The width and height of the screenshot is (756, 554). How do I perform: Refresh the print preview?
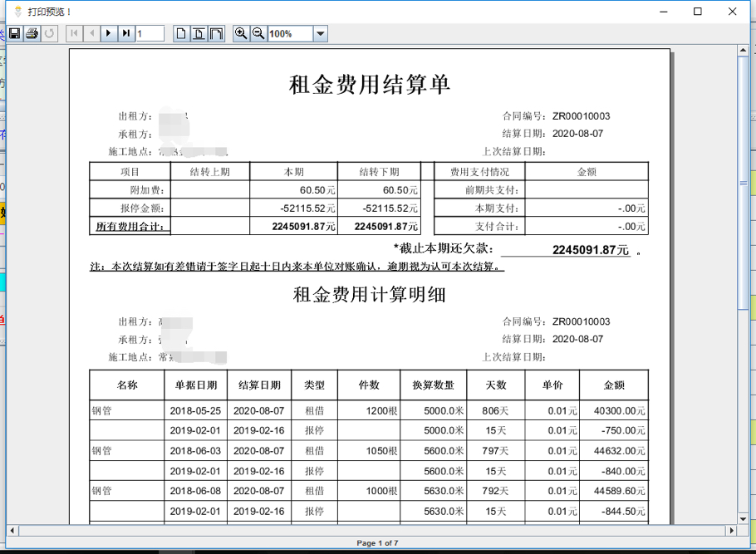[49, 32]
